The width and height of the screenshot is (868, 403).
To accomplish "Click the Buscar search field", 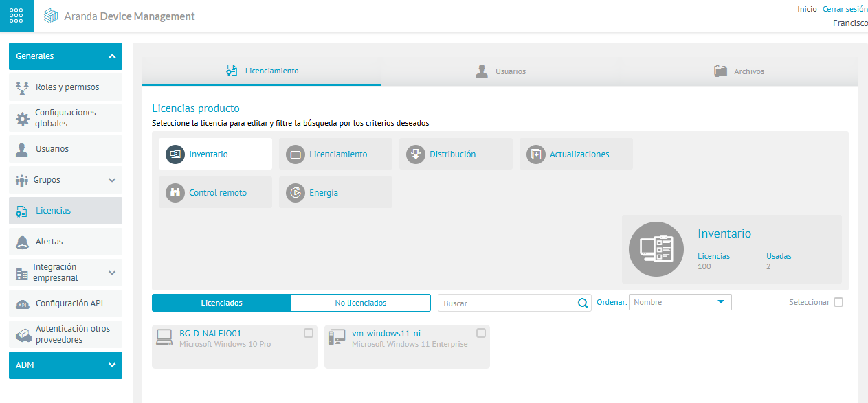I will pos(509,303).
